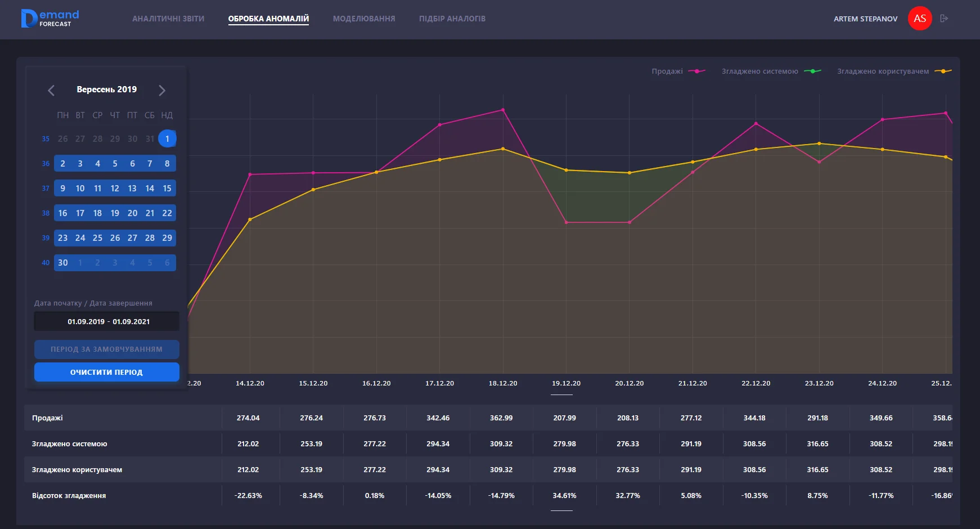
Task: Toggle the Продажі legend series
Action: 678,71
